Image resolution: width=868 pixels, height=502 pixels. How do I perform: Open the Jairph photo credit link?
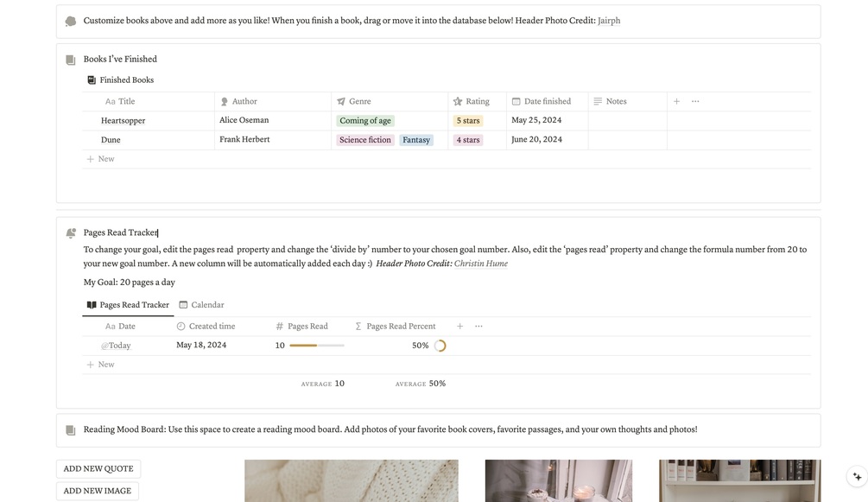click(609, 21)
